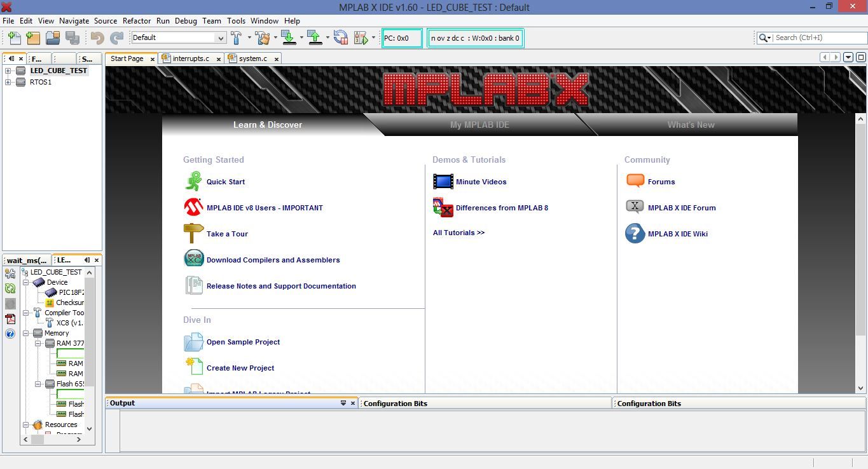Image resolution: width=868 pixels, height=469 pixels.
Task: Open the Debug menu
Action: (186, 20)
